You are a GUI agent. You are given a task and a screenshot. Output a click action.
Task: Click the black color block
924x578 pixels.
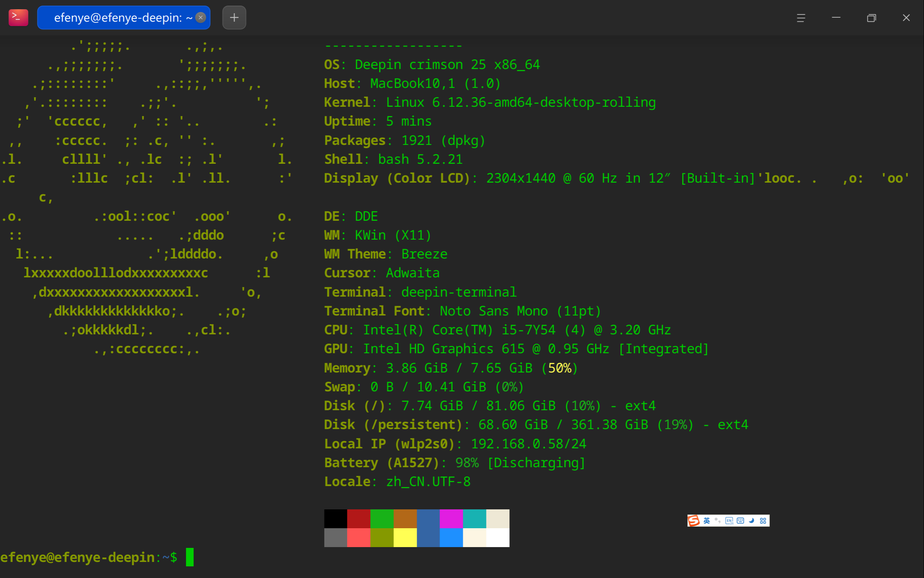click(x=336, y=519)
